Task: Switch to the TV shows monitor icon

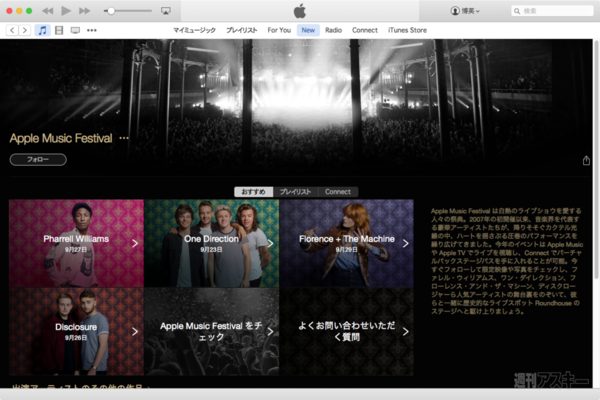Action: click(75, 30)
